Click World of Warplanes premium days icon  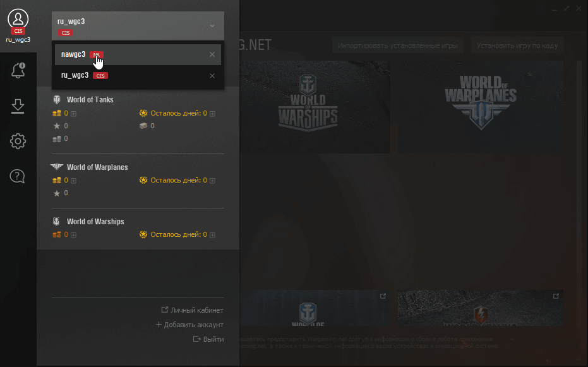143,180
